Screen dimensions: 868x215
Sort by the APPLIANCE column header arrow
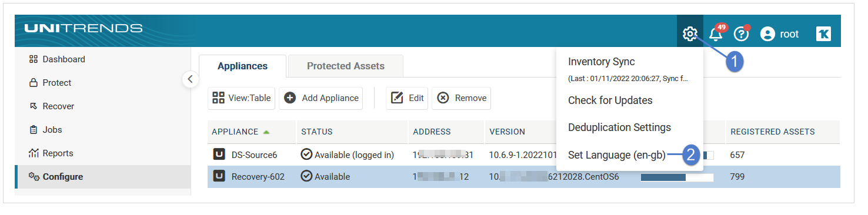click(x=266, y=132)
